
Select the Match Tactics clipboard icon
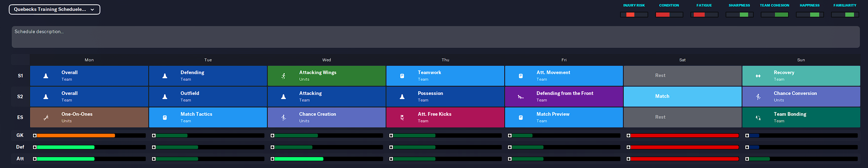click(x=165, y=118)
